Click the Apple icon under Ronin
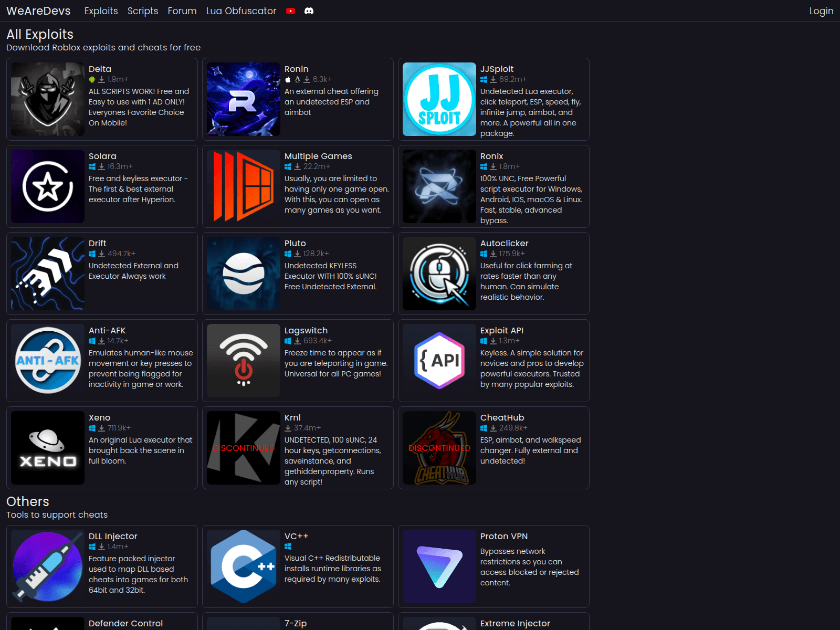The width and height of the screenshot is (840, 630). point(288,80)
